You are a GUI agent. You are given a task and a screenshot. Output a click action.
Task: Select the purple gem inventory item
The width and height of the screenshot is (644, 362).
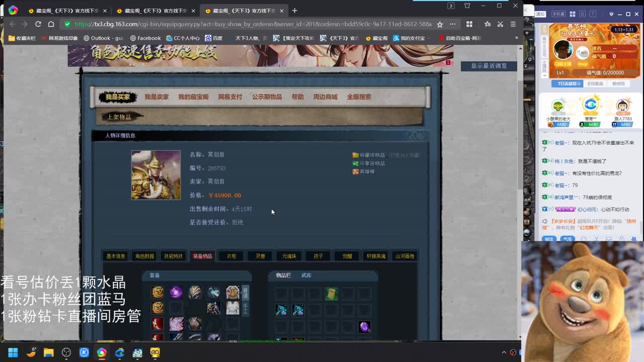[364, 327]
